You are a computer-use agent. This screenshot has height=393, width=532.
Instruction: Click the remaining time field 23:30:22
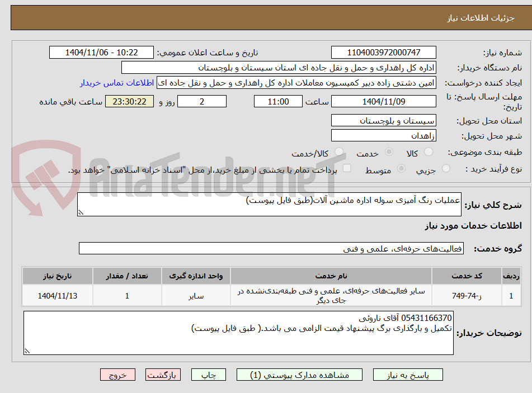point(130,101)
